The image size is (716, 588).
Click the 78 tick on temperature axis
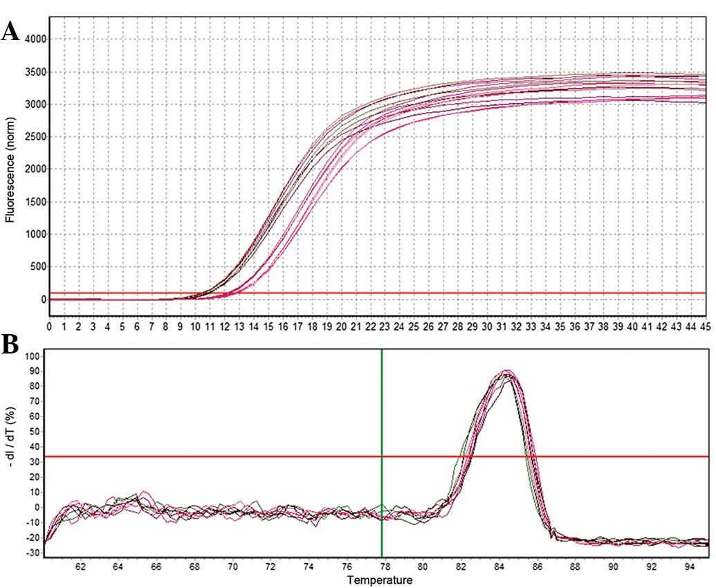pos(384,566)
